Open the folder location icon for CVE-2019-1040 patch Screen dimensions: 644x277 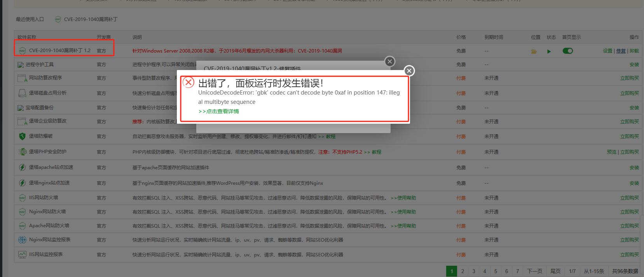tap(534, 51)
